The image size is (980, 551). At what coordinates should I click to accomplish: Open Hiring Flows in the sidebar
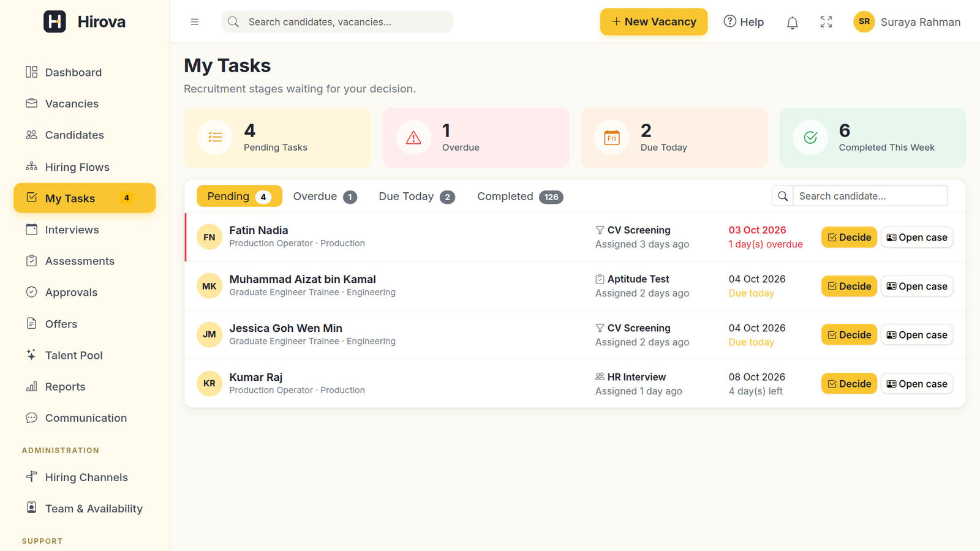pyautogui.click(x=85, y=167)
